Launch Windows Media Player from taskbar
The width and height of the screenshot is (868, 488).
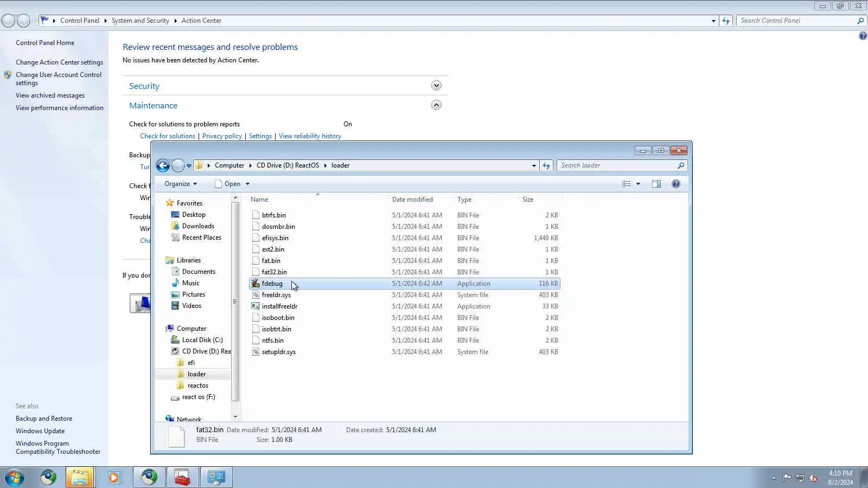(x=114, y=478)
